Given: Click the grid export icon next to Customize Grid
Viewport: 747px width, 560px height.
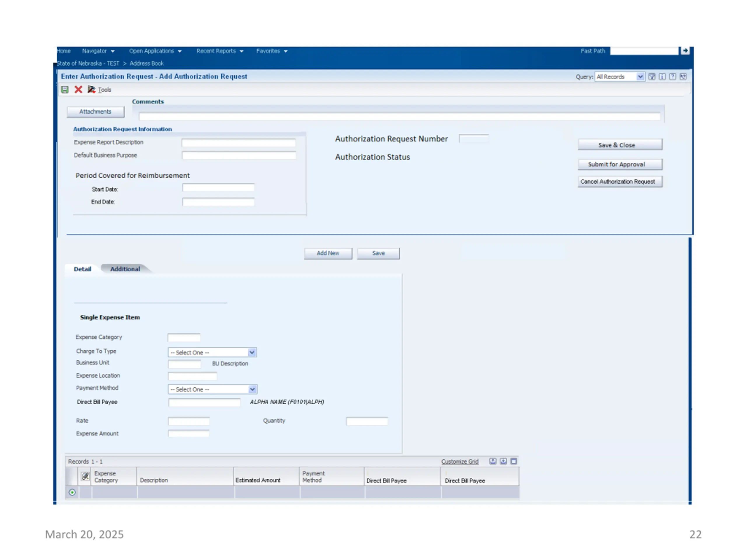Looking at the screenshot, I should tap(493, 461).
